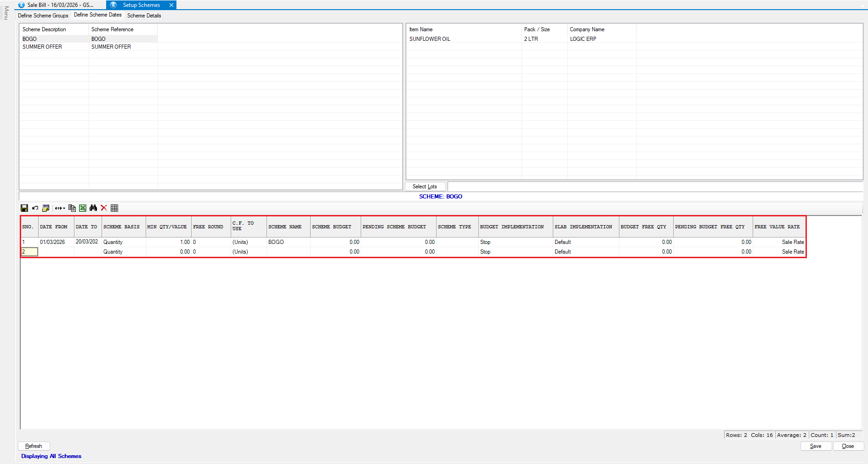Switch to the Define Scheme Groups tab

point(43,16)
